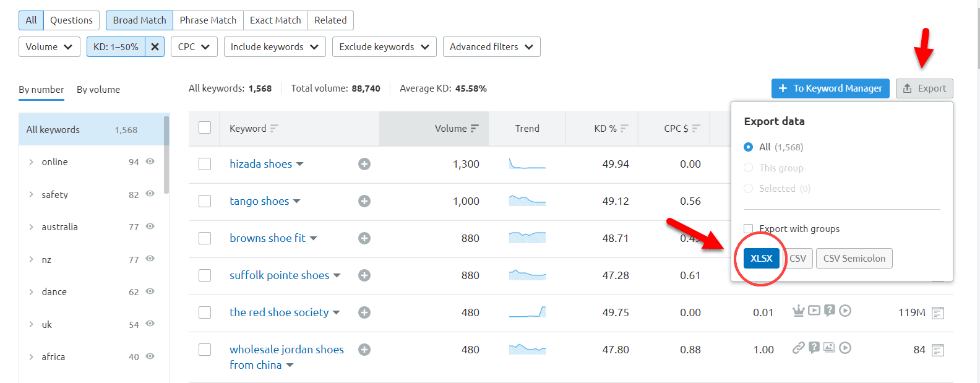Click plus icon beside tango shoes

pos(364,201)
